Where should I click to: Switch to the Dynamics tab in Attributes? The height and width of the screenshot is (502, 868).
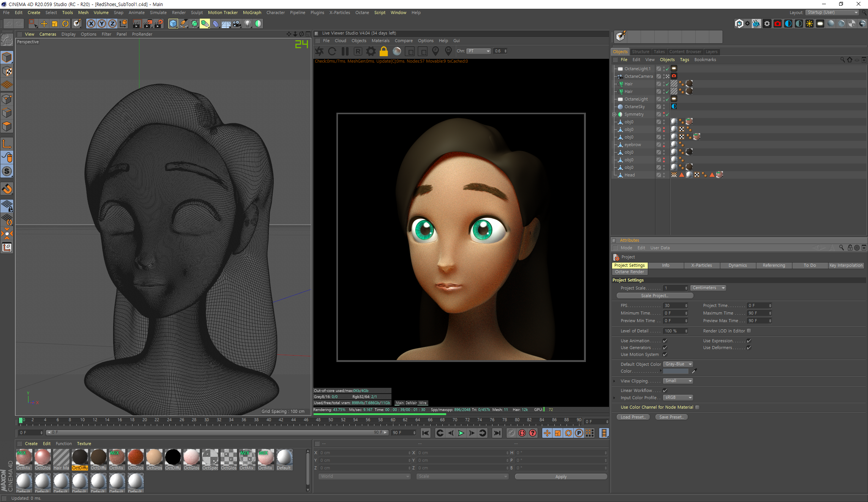(737, 266)
